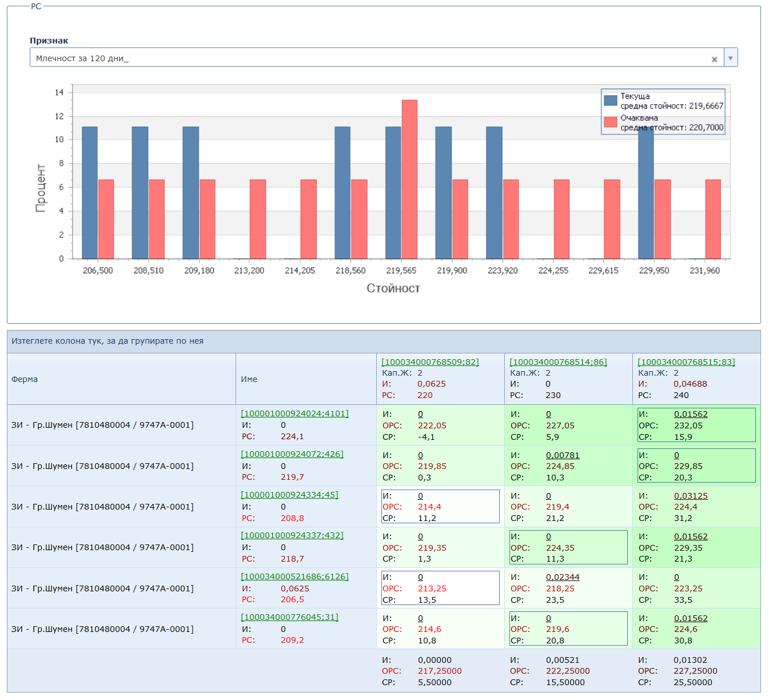Click inbreeding value 0,01562 in first row
This screenshot has width=769, height=700.
click(x=691, y=414)
